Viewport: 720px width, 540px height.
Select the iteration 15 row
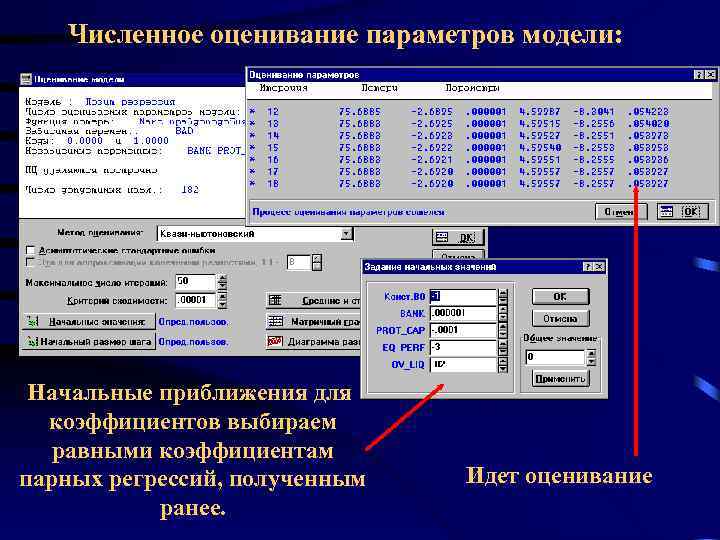459,148
